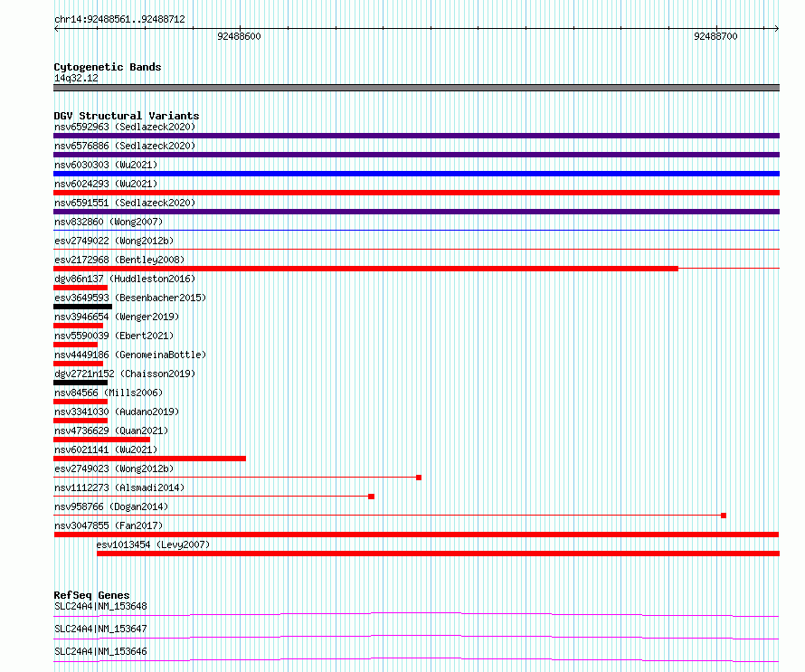Image resolution: width=805 pixels, height=672 pixels.
Task: Click the black bar for dgv2721n152
Action: (x=80, y=383)
